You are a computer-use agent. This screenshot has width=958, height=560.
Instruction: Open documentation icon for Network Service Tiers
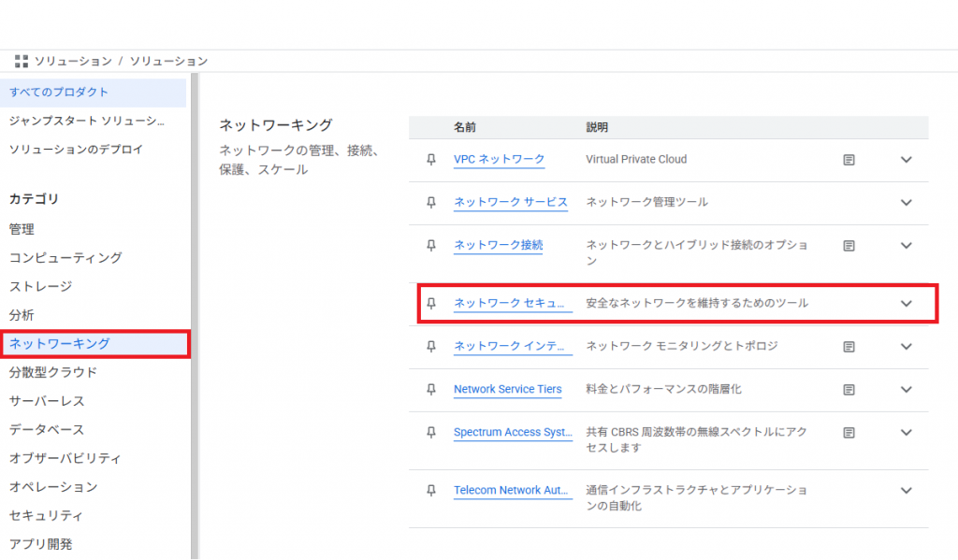849,390
